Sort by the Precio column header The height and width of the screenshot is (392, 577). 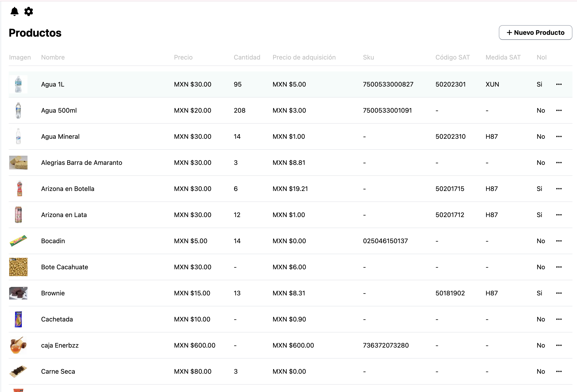pos(183,57)
